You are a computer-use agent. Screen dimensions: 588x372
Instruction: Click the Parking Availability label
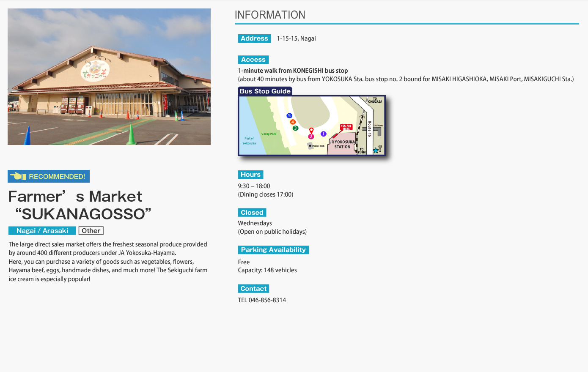(273, 250)
